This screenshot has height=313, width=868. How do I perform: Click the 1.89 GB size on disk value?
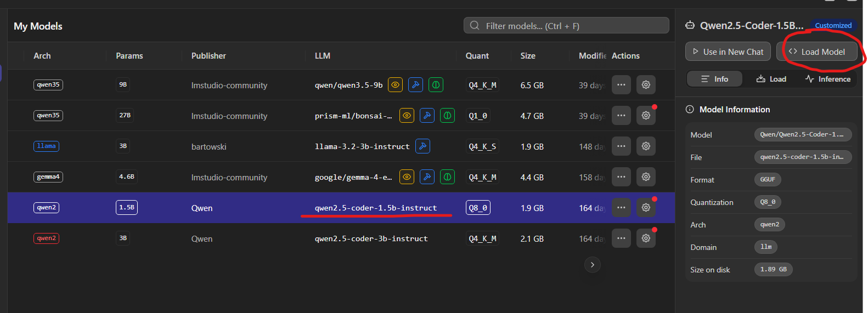(x=773, y=270)
